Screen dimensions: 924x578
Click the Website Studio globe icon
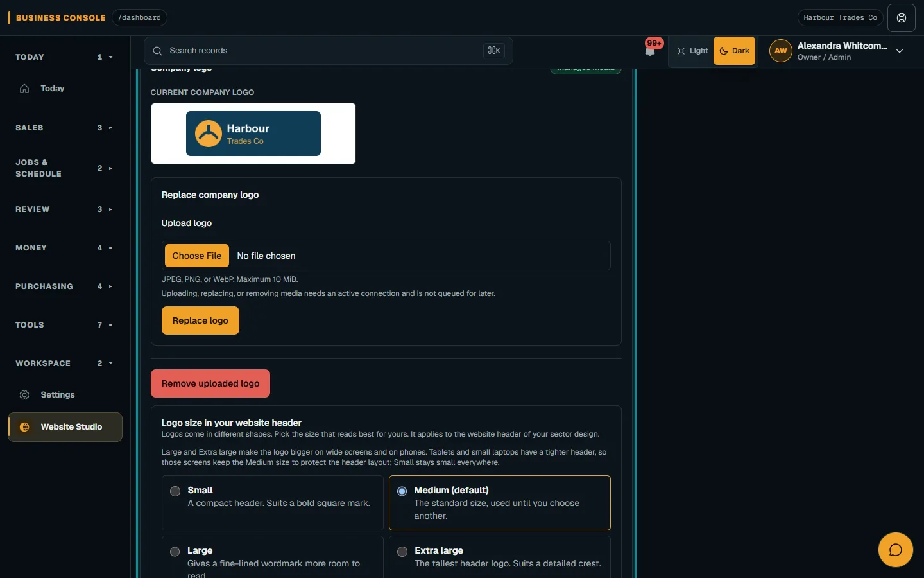tap(24, 427)
